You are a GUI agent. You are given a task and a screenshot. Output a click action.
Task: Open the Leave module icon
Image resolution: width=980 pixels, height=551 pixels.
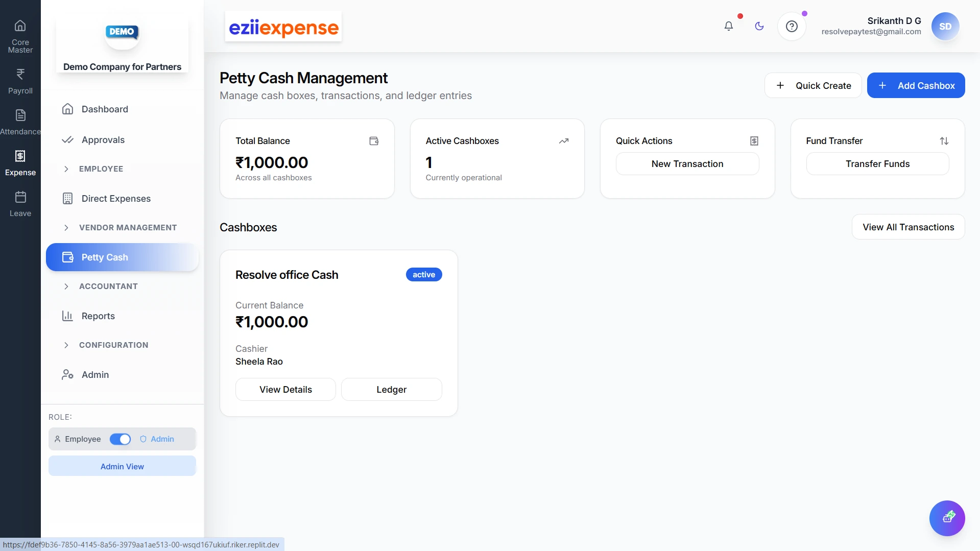click(20, 198)
